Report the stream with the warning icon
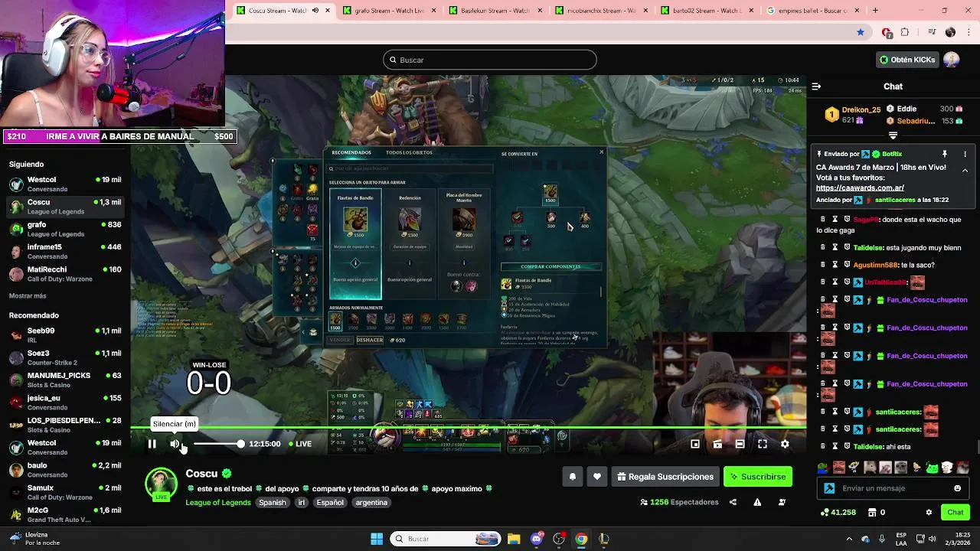 (x=757, y=502)
